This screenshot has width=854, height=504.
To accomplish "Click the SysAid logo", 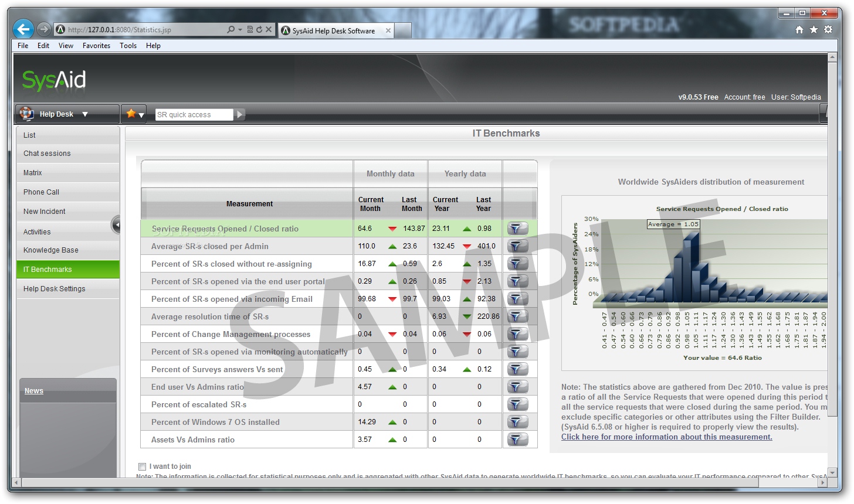I will [x=53, y=79].
